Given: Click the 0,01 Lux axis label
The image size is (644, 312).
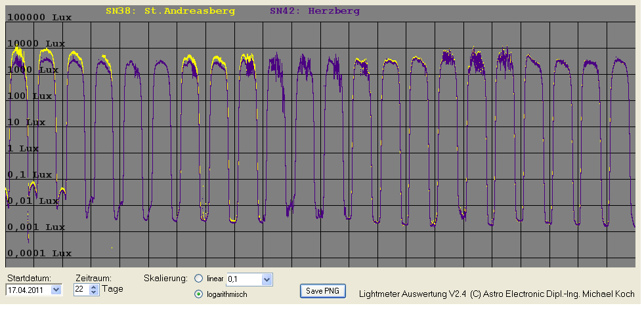Looking at the screenshot, I should pos(33,201).
